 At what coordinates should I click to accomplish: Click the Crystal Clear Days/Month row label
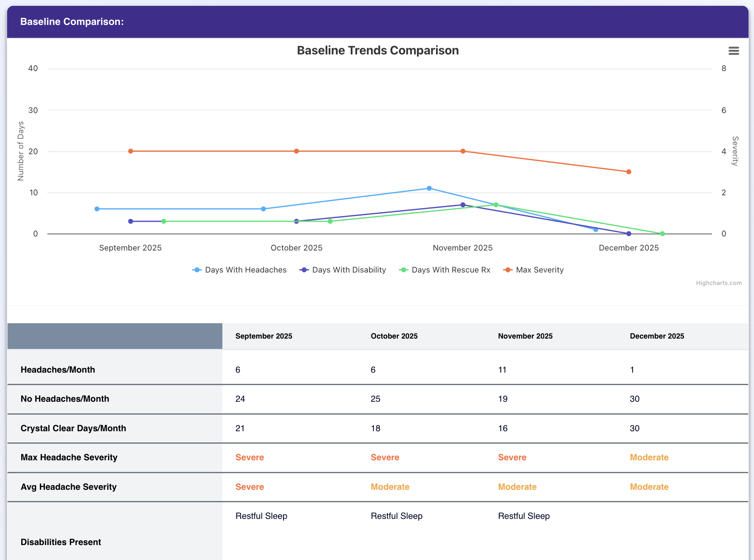point(74,428)
